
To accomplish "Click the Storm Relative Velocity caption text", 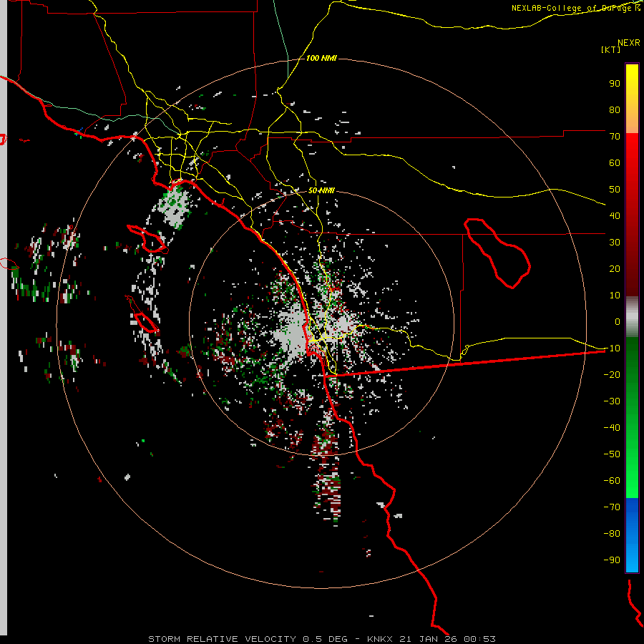I will (x=321, y=639).
